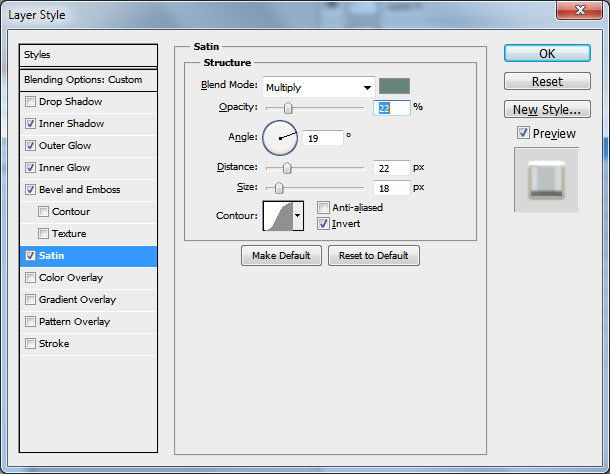Uncheck the Invert option
Viewport: 610px width, 474px height.
pos(323,224)
